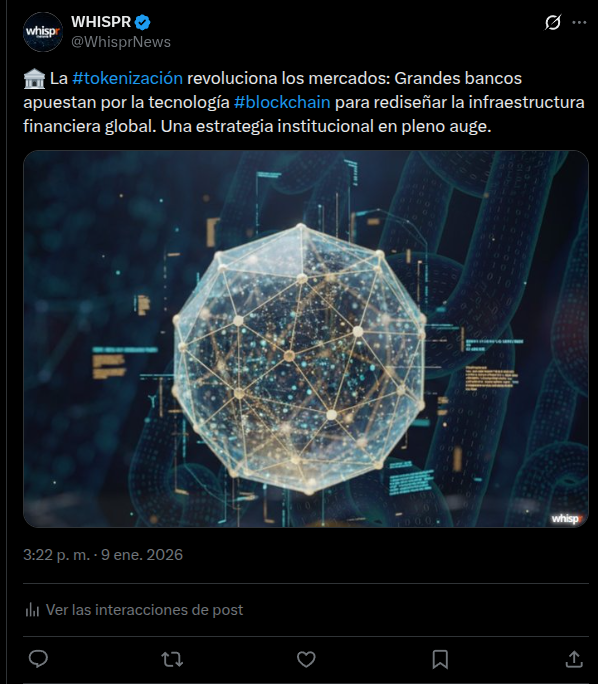This screenshot has width=598, height=684.
Task: Open the three-dot more options menu
Action: click(x=579, y=22)
